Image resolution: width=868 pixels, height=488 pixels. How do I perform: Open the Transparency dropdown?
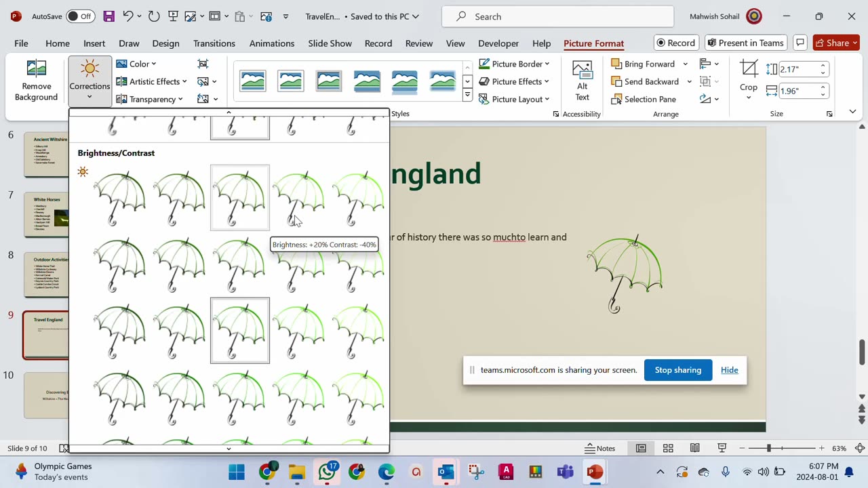pyautogui.click(x=149, y=99)
